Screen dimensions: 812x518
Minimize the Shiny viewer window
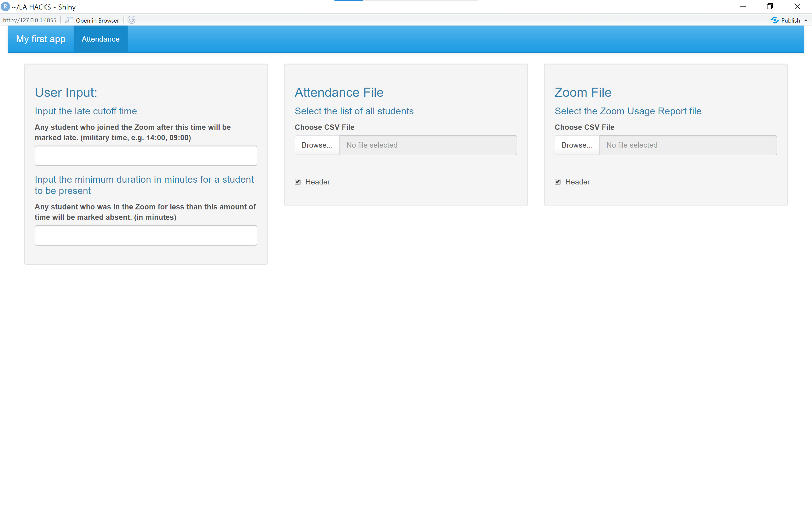click(743, 7)
